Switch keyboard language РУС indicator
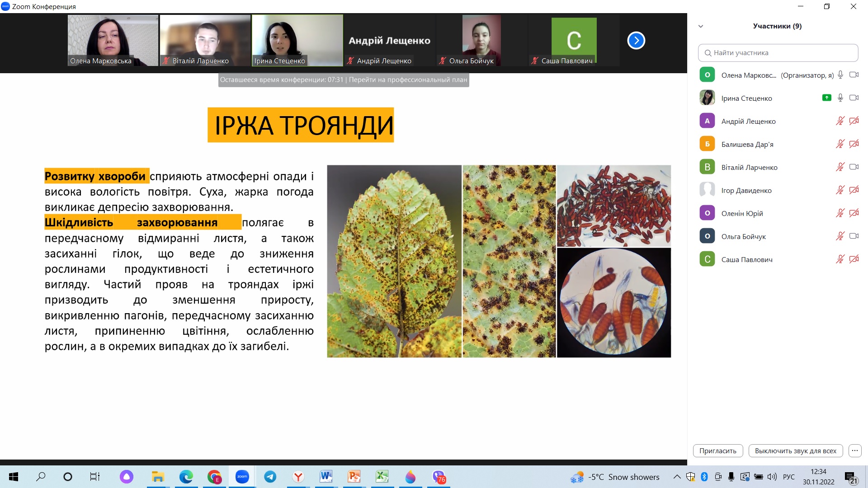 [789, 477]
